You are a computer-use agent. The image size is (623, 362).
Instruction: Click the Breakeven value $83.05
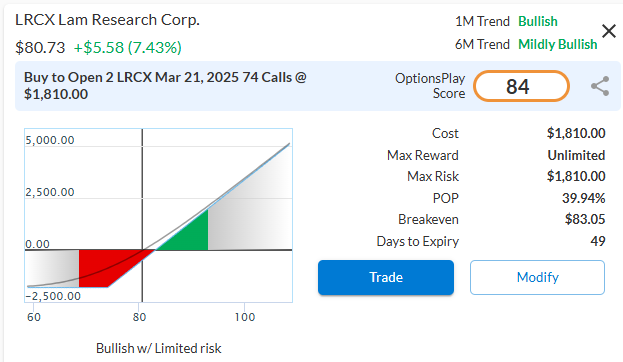coord(585,219)
